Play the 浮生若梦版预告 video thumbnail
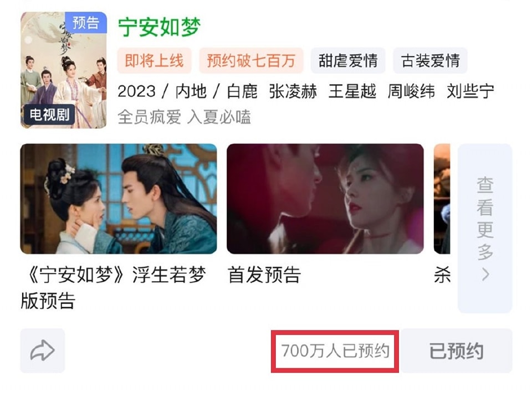The image size is (532, 393). point(119,199)
